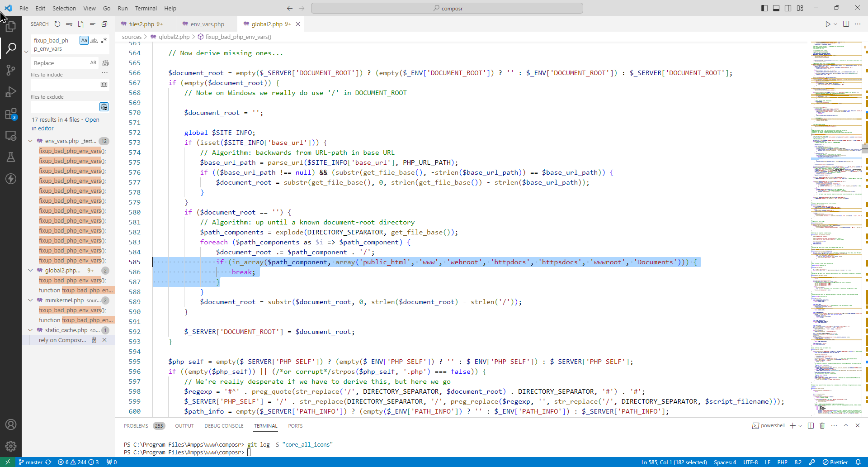The height and width of the screenshot is (467, 868).
Task: Toggle Match Case in search box
Action: pos(84,40)
